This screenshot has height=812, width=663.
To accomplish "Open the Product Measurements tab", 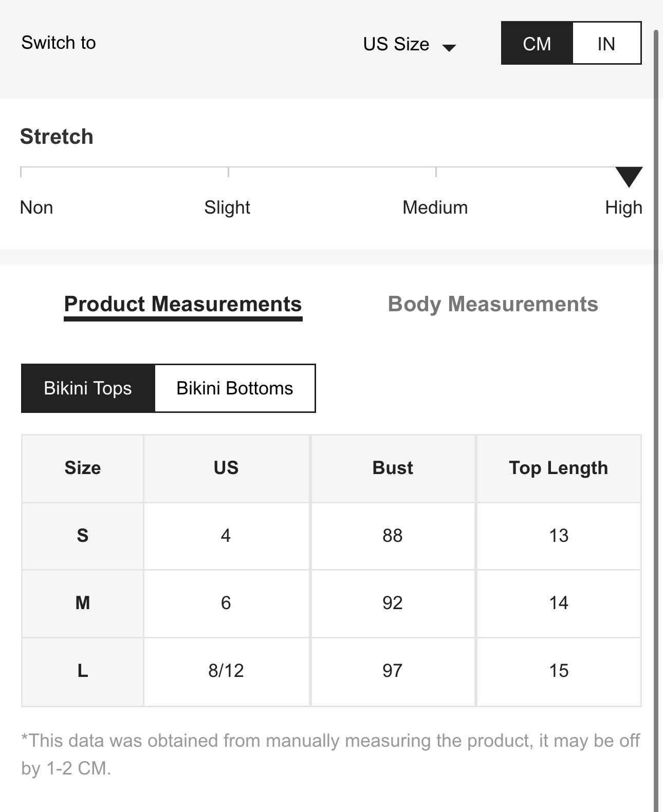I will [183, 305].
